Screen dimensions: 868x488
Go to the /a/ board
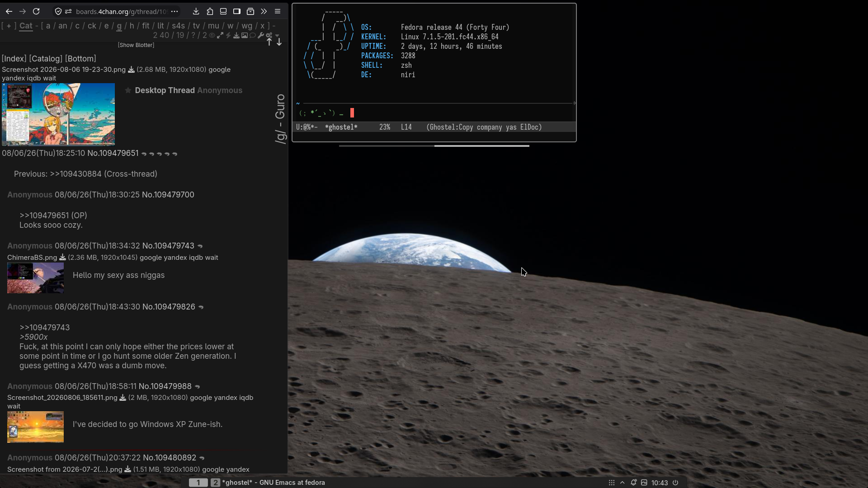tap(48, 26)
